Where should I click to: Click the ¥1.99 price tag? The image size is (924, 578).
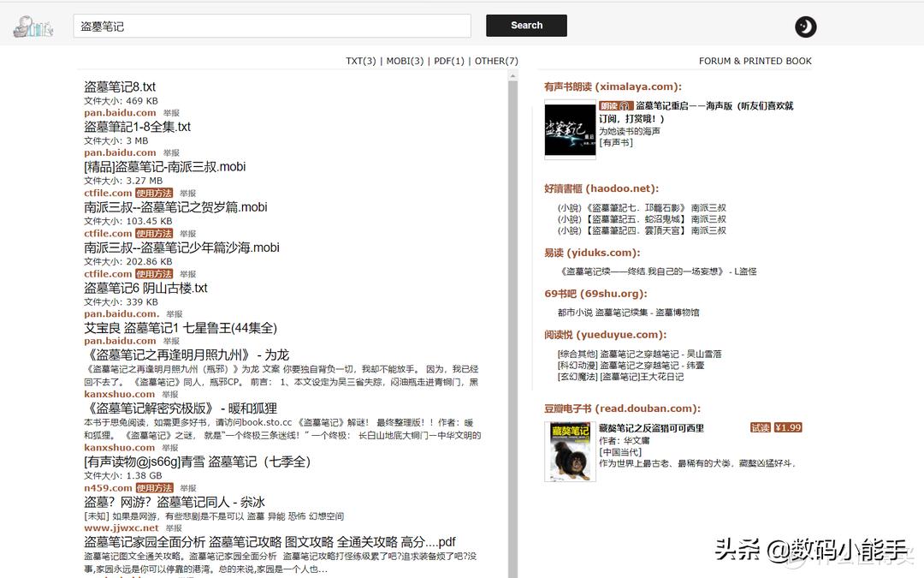click(x=786, y=426)
